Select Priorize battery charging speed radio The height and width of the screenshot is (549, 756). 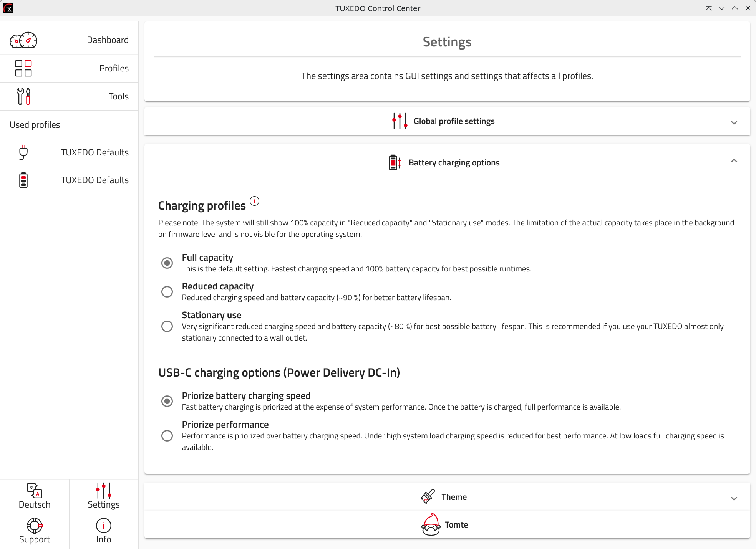pos(167,401)
